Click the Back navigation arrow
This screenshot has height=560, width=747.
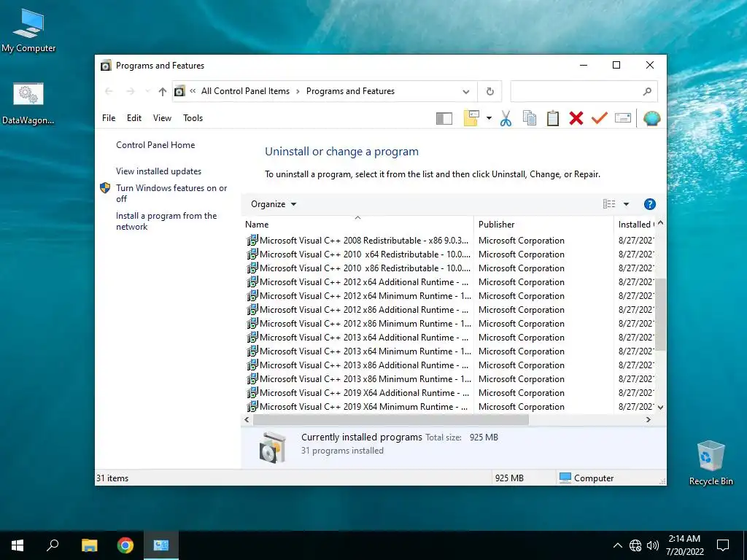pos(109,91)
